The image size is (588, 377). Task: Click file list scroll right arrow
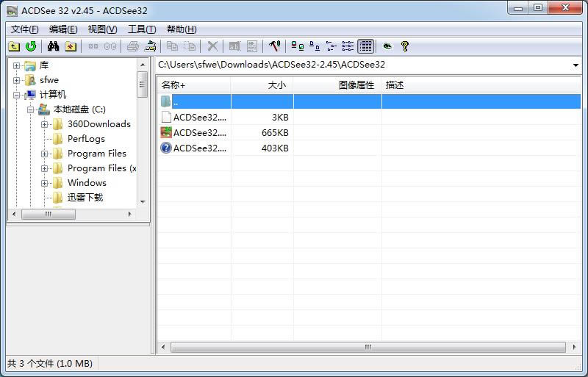574,347
